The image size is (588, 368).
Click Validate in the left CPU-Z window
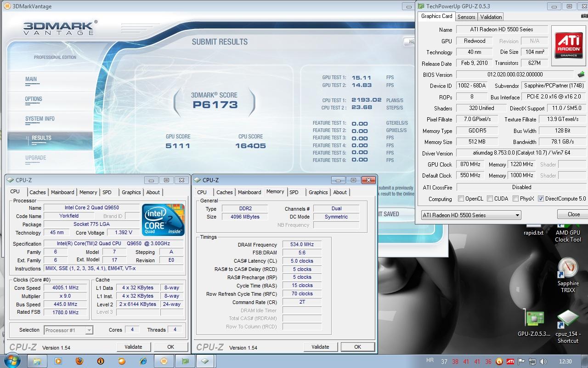click(134, 347)
